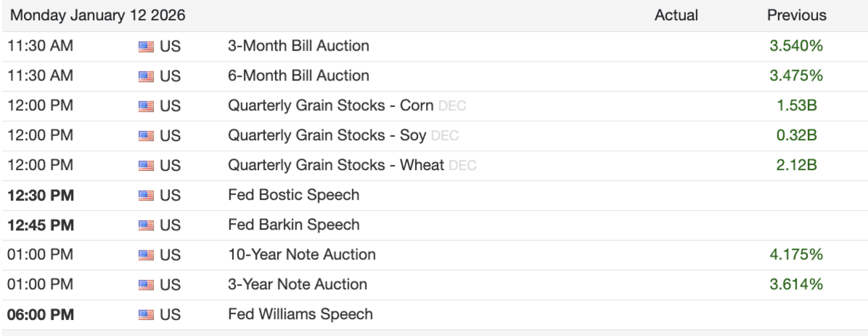Click the Previous column header

(796, 15)
